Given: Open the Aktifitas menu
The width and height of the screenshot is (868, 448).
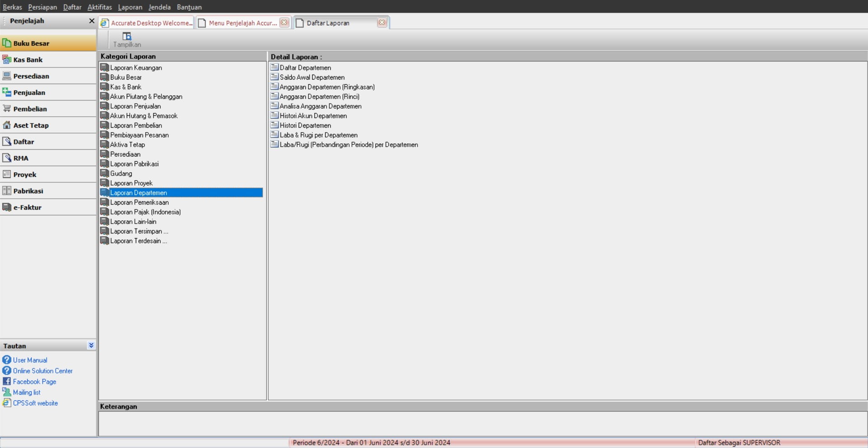Looking at the screenshot, I should point(100,7).
